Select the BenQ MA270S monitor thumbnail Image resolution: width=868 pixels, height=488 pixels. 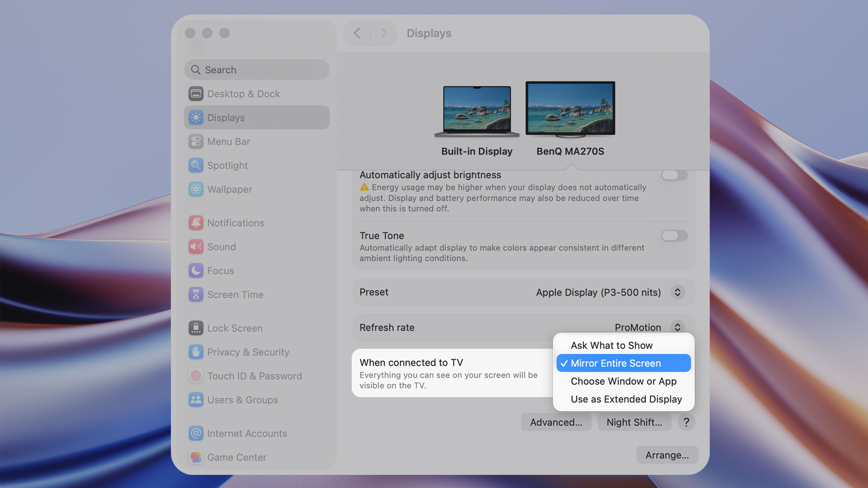pyautogui.click(x=570, y=109)
